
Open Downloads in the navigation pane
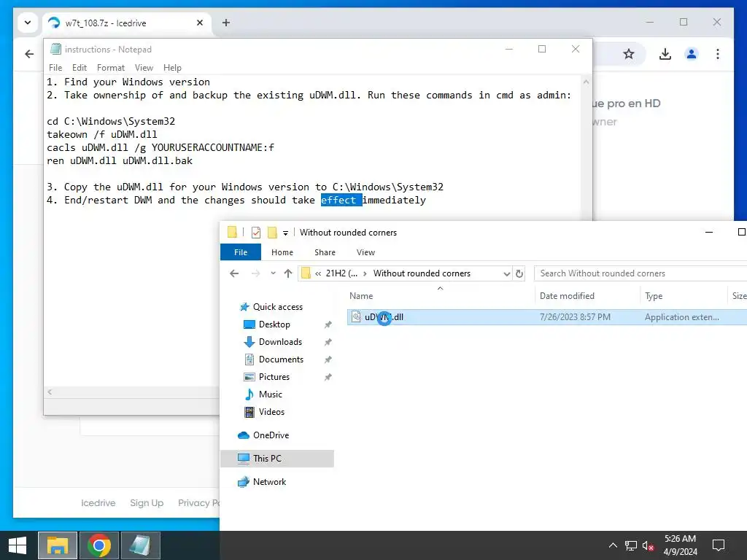click(x=280, y=342)
